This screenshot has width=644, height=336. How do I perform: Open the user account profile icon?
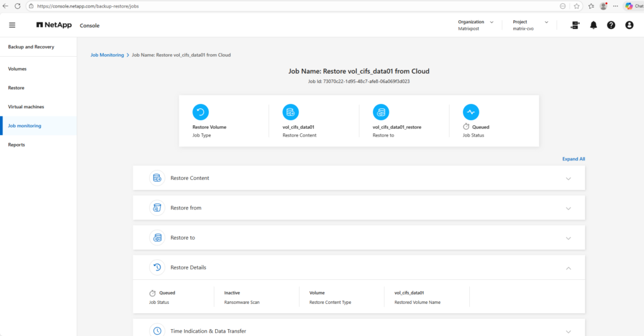point(629,25)
